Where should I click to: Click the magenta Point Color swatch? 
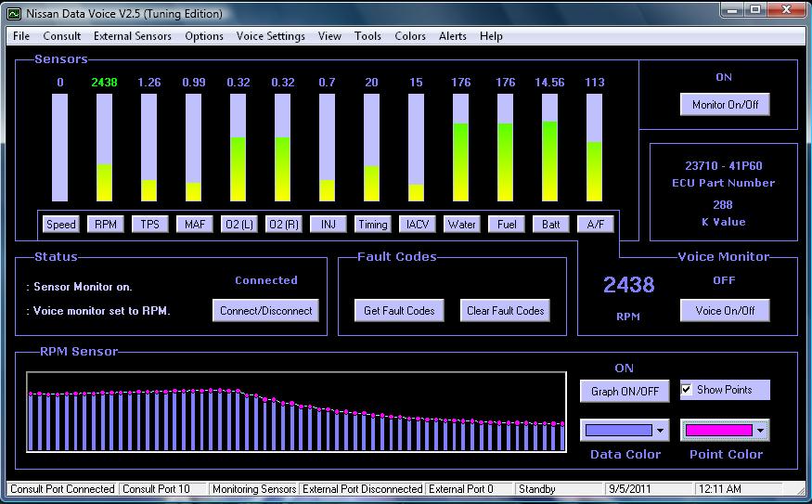[x=719, y=431]
